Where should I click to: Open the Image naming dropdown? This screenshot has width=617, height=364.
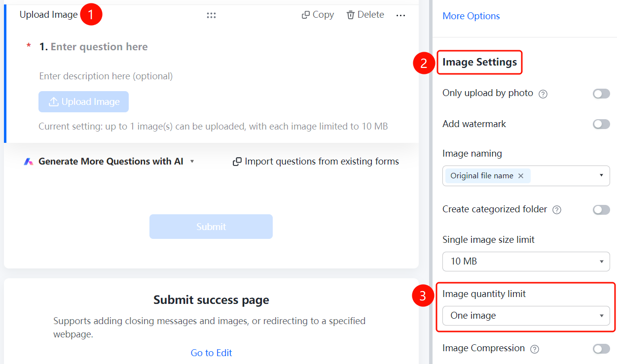click(526, 176)
